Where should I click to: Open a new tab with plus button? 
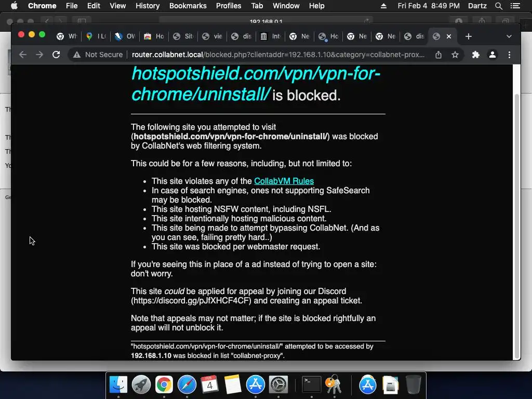point(468,36)
